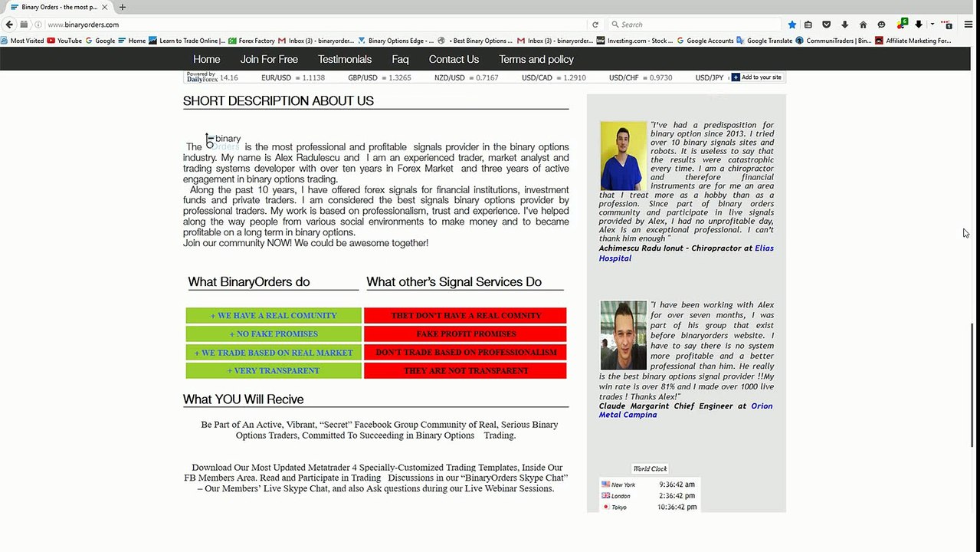The image size is (980, 552).
Task: Open first Gmail Inbox (3) bookmark
Action: [317, 41]
